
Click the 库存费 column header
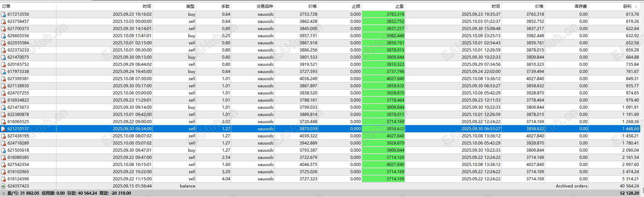[581, 6]
